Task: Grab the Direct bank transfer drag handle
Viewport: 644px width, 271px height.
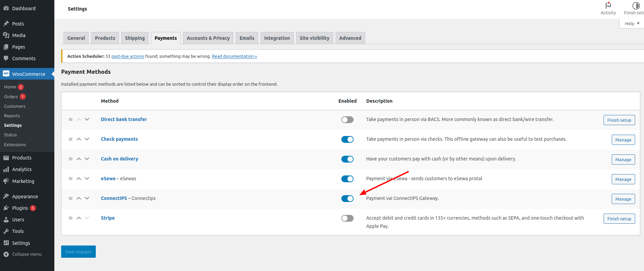Action: [71, 119]
